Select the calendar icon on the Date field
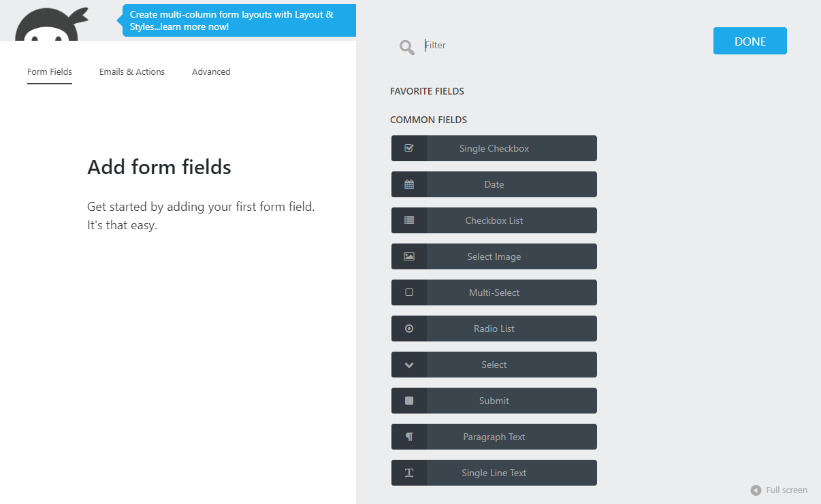 [x=408, y=184]
